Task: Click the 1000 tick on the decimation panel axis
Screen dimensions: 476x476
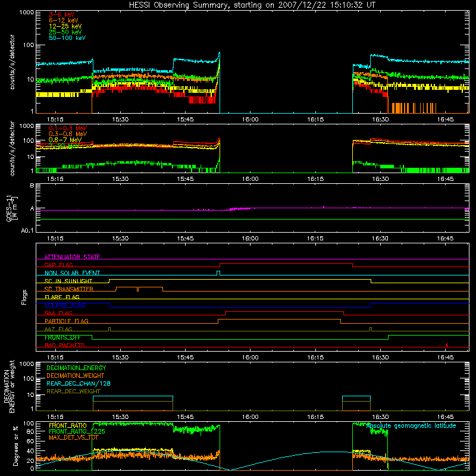Action: click(x=27, y=364)
